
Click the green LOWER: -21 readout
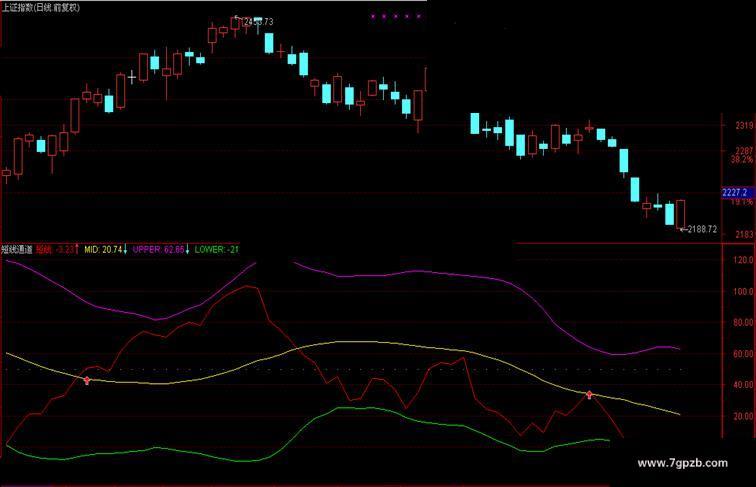[216, 249]
